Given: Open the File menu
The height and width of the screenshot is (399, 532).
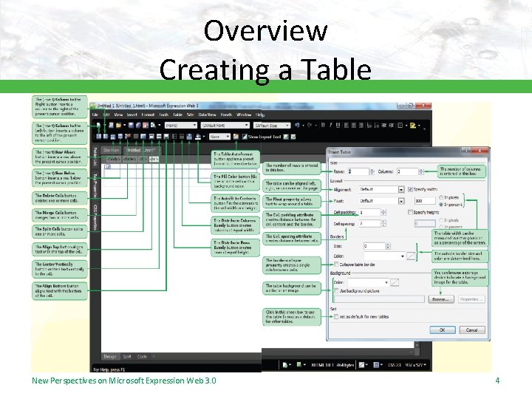Looking at the screenshot, I should pos(95,115).
